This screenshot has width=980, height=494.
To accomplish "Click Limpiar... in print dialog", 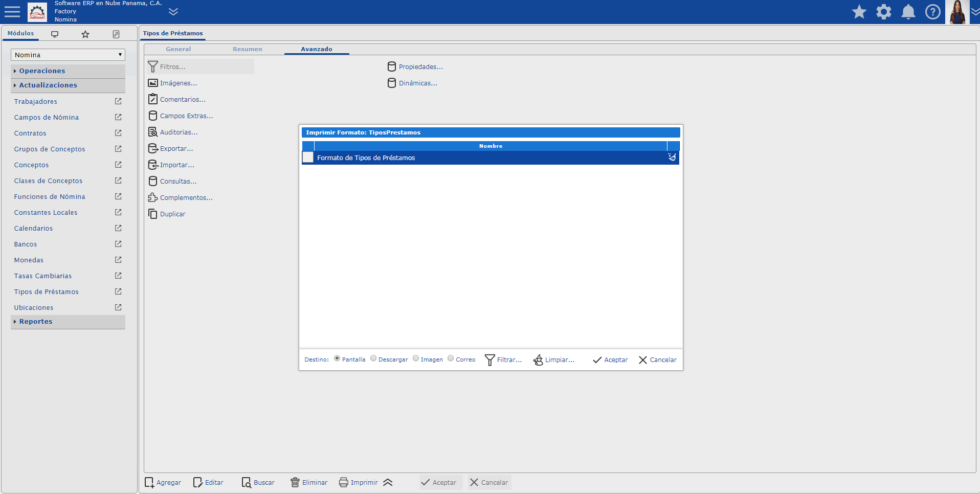I will [554, 360].
